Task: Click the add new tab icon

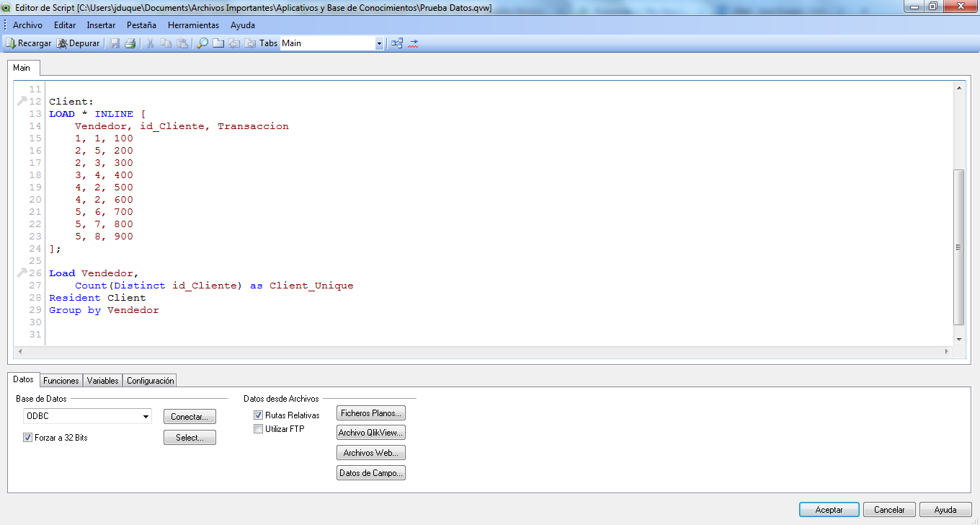Action: (218, 43)
